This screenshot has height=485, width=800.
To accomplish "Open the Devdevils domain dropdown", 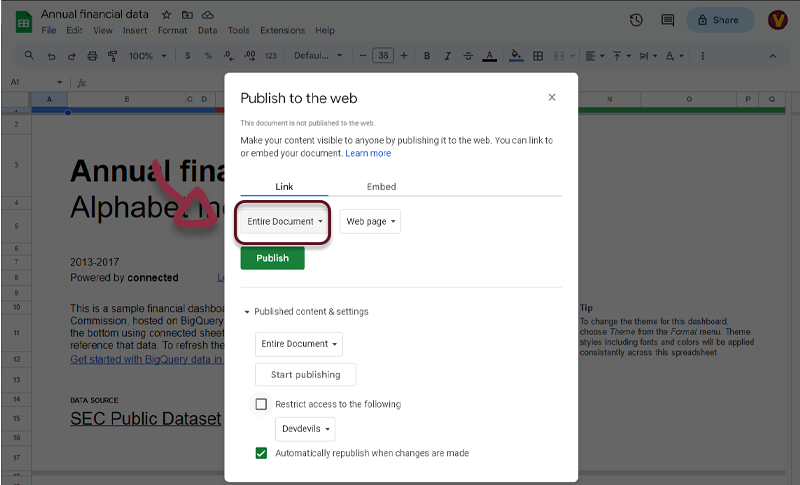I will (x=305, y=429).
